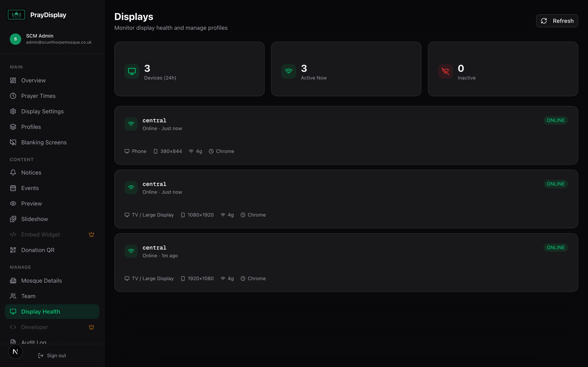Open the Overview page
The width and height of the screenshot is (588, 367).
[33, 80]
